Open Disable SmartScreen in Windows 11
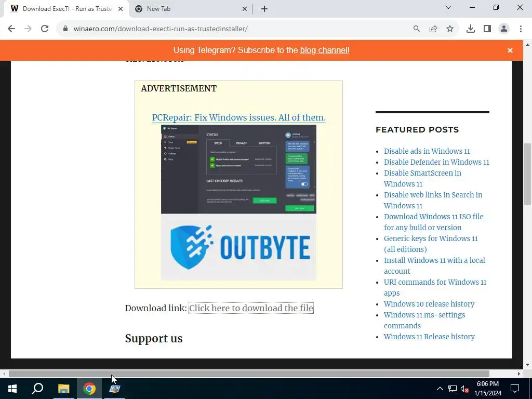This screenshot has width=532, height=399. pos(422,179)
